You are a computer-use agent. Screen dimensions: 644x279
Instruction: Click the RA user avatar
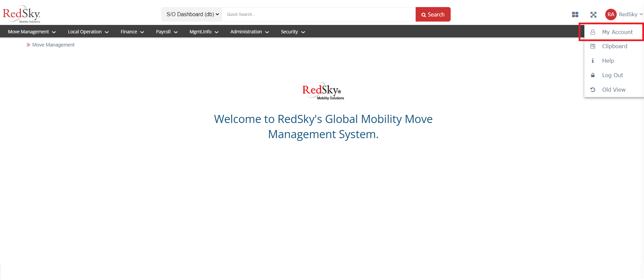(x=611, y=14)
